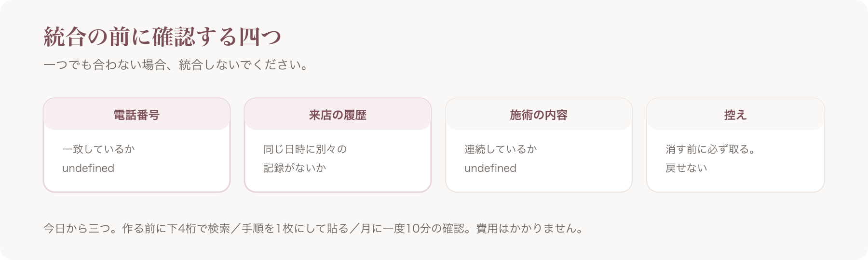Click 消す前に必ず取る。 text
Viewport: 868px width, 260px height.
pos(711,149)
